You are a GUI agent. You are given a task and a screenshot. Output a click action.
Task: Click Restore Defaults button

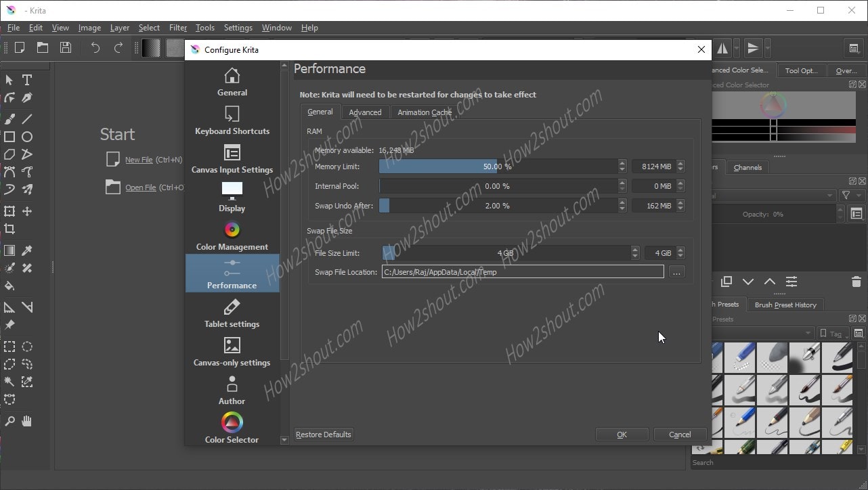click(x=324, y=435)
